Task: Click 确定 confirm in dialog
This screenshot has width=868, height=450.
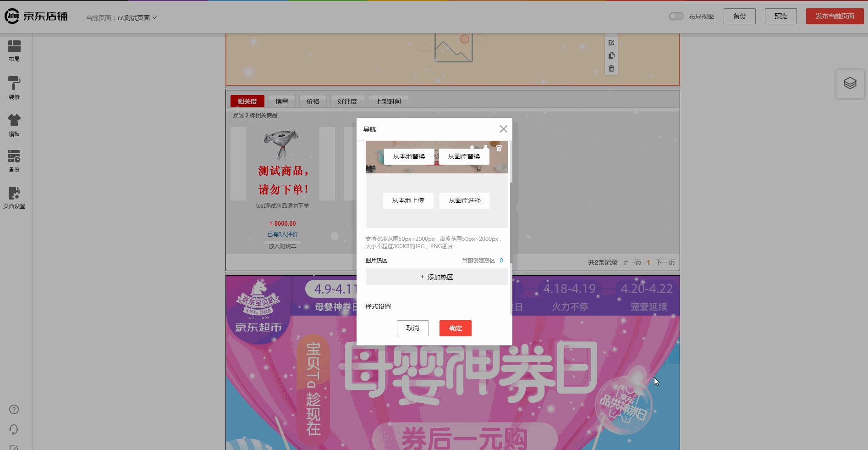Action: (456, 328)
